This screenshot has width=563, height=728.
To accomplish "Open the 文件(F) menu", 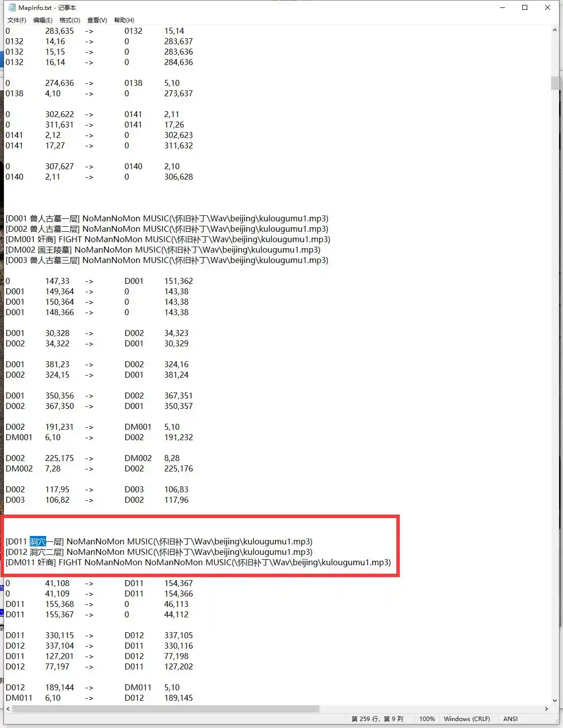I will pyautogui.click(x=16, y=20).
